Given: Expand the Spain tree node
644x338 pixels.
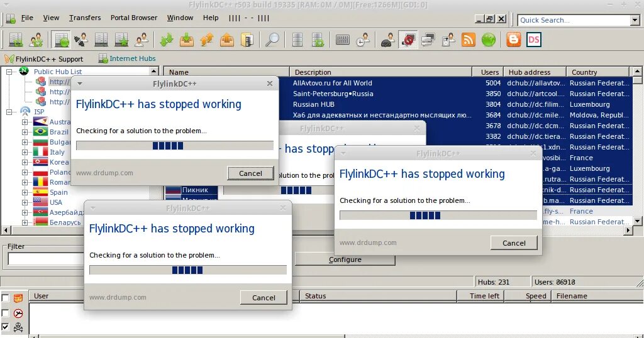Looking at the screenshot, I should 25,192.
